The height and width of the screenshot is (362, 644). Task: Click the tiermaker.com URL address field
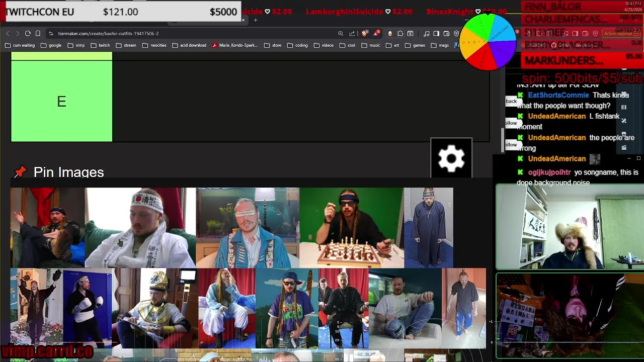click(108, 33)
